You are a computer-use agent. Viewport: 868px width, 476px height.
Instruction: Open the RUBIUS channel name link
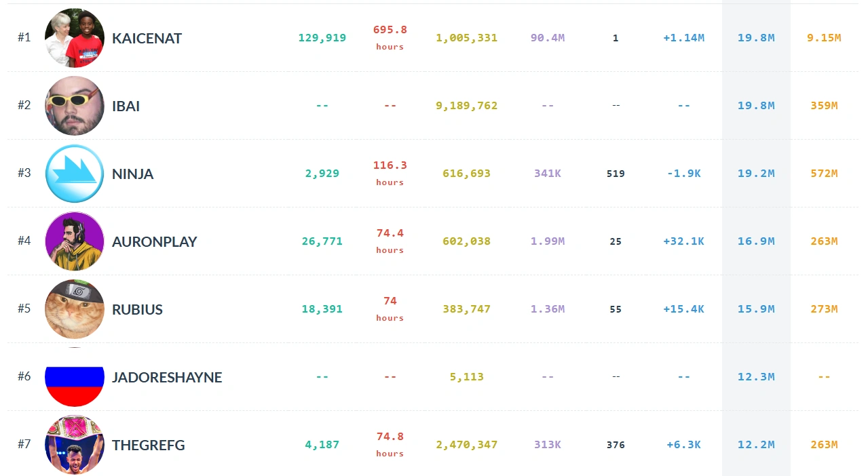pos(137,309)
